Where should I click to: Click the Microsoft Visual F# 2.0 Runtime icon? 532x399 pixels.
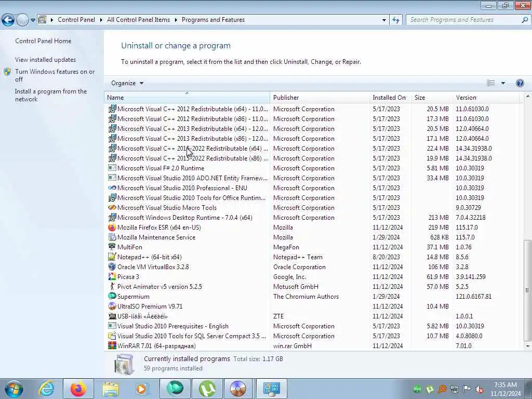112,168
